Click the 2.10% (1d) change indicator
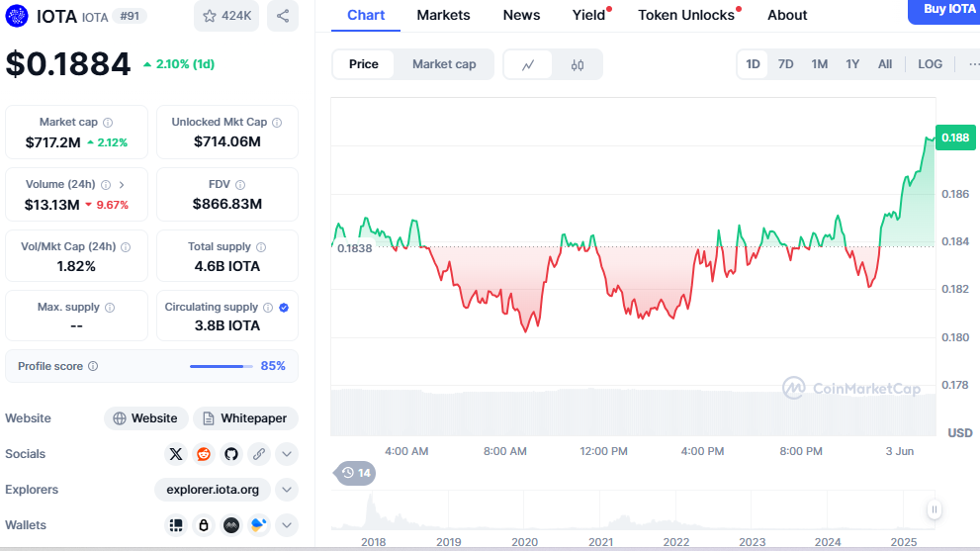This screenshot has width=980, height=551. (179, 64)
